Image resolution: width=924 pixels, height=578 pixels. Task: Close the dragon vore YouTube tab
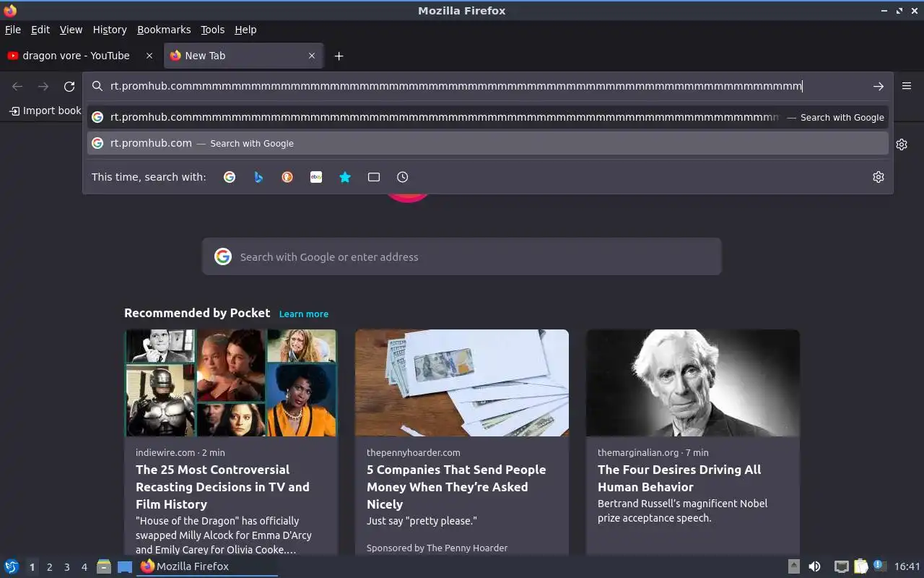pos(149,56)
